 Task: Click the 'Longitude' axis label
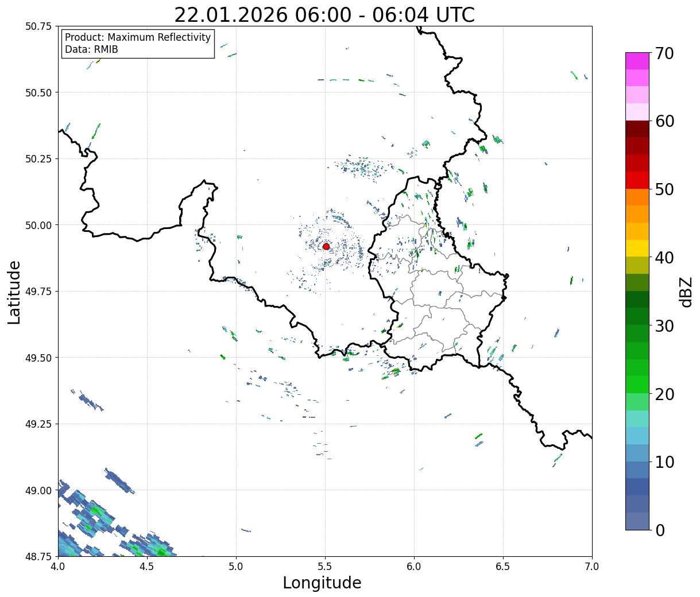(x=322, y=583)
